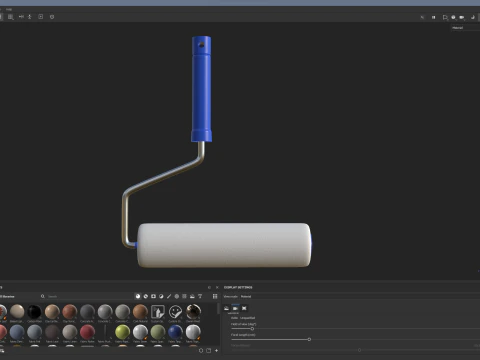Click the folder icon at assets panel bottom
The width and height of the screenshot is (480, 360).
point(209,350)
